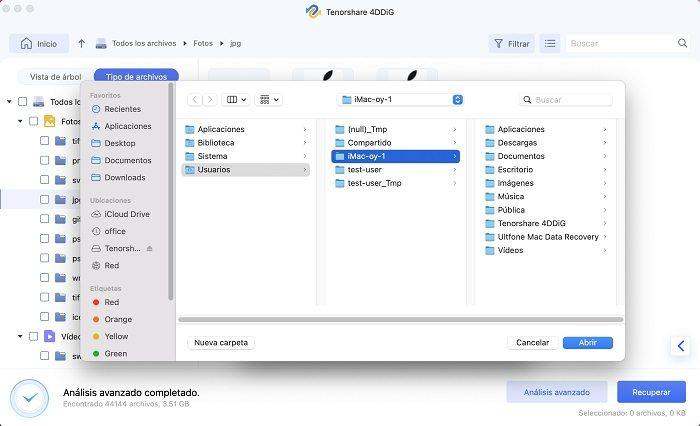Click the up-arrow navigate parent icon
Viewport: 700px width, 426px height.
pyautogui.click(x=81, y=43)
